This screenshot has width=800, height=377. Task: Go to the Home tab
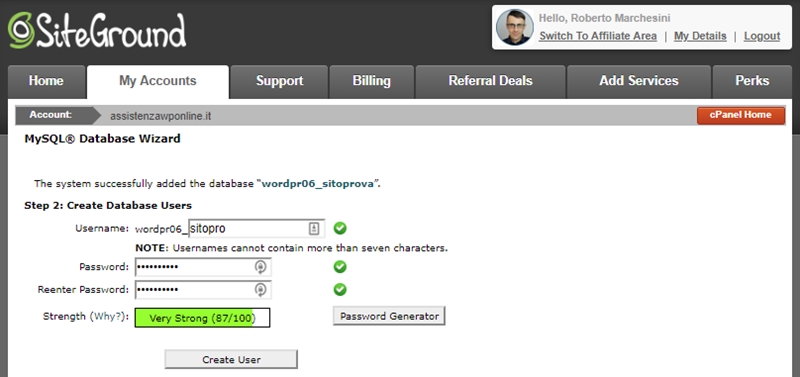pos(46,82)
